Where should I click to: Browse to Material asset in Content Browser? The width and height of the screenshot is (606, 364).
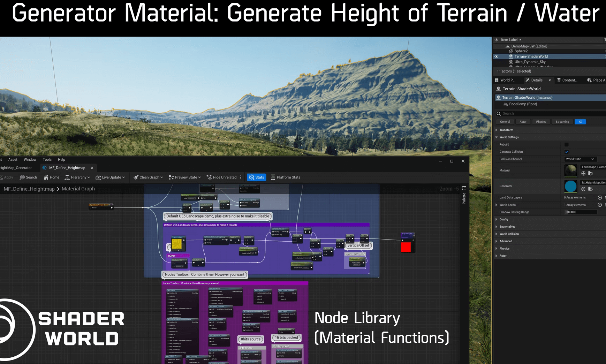(x=590, y=173)
